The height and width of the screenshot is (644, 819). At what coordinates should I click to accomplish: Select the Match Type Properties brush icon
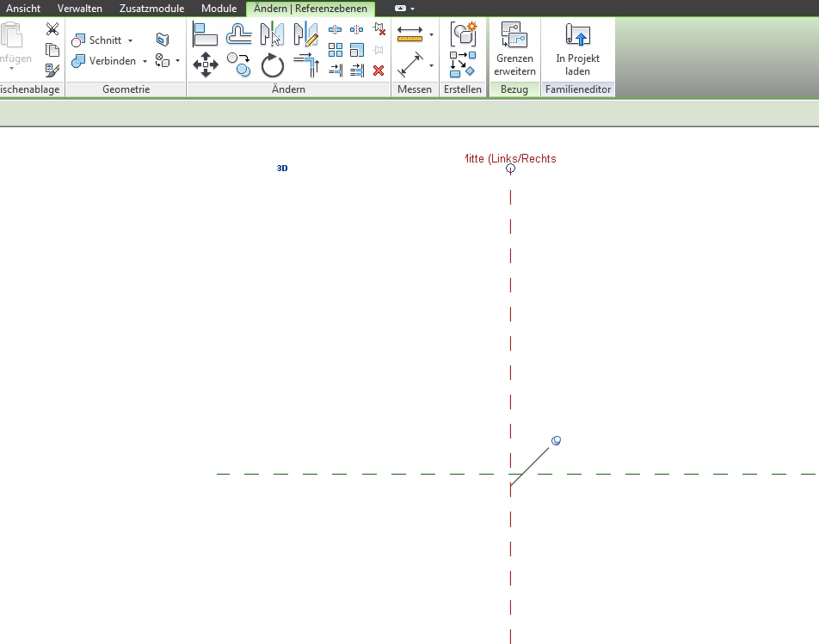point(52,70)
